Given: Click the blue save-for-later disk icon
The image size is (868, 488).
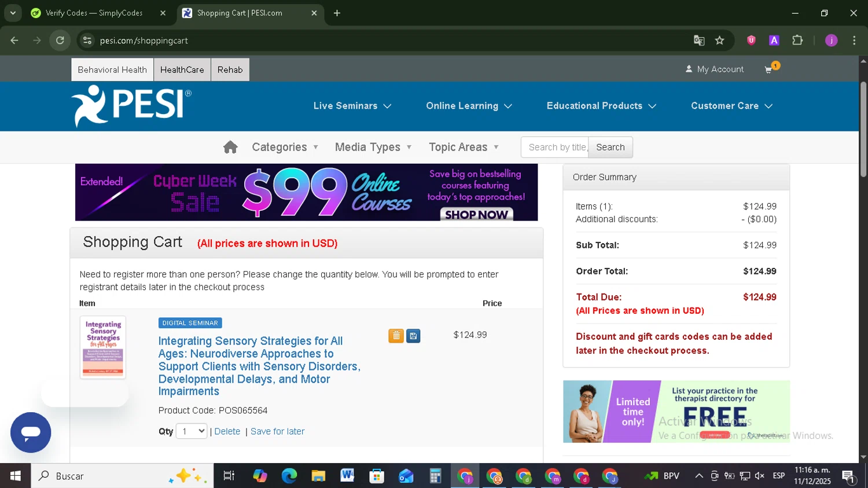Looking at the screenshot, I should coord(413,336).
